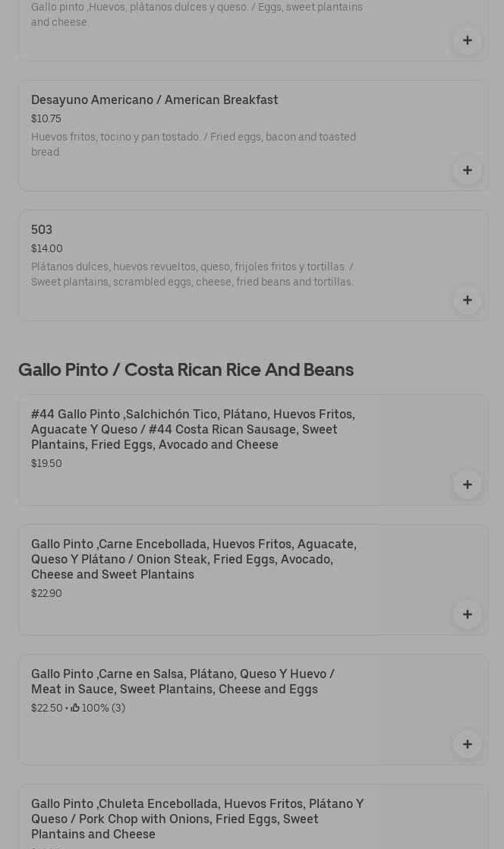View Gallo Pinto Carne Encebollada item details
504x849 pixels.
(194, 559)
